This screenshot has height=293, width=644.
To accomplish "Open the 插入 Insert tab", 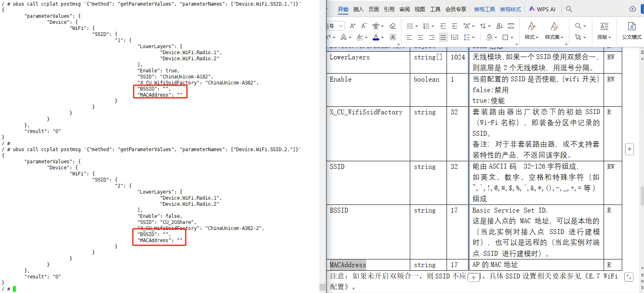I will (x=358, y=9).
